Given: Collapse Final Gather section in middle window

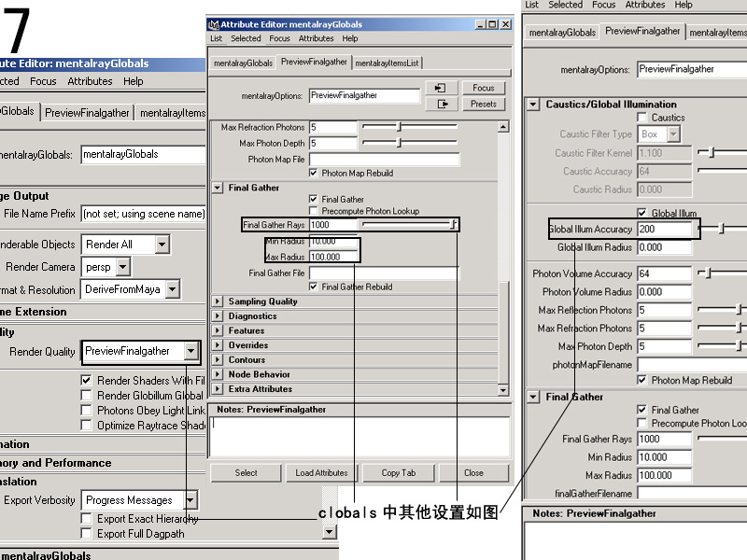Looking at the screenshot, I should (x=218, y=188).
